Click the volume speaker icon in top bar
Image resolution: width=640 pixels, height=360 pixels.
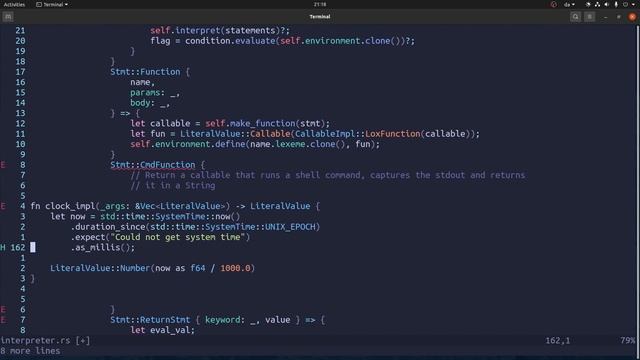point(607,4)
